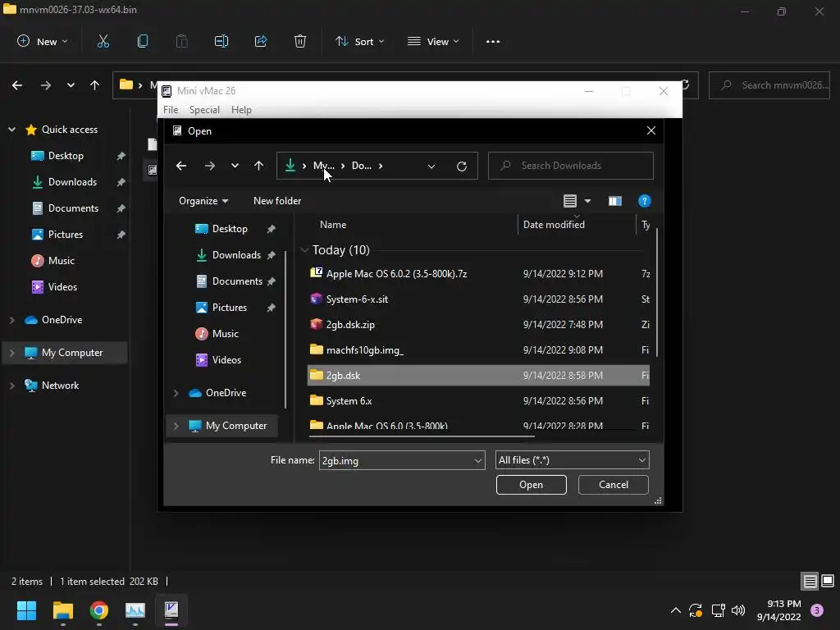Click the Name column header
Viewport: 840px width, 630px height.
pyautogui.click(x=333, y=225)
